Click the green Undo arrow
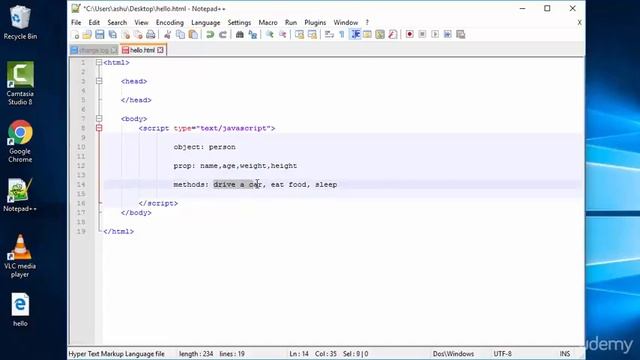 coord(210,35)
